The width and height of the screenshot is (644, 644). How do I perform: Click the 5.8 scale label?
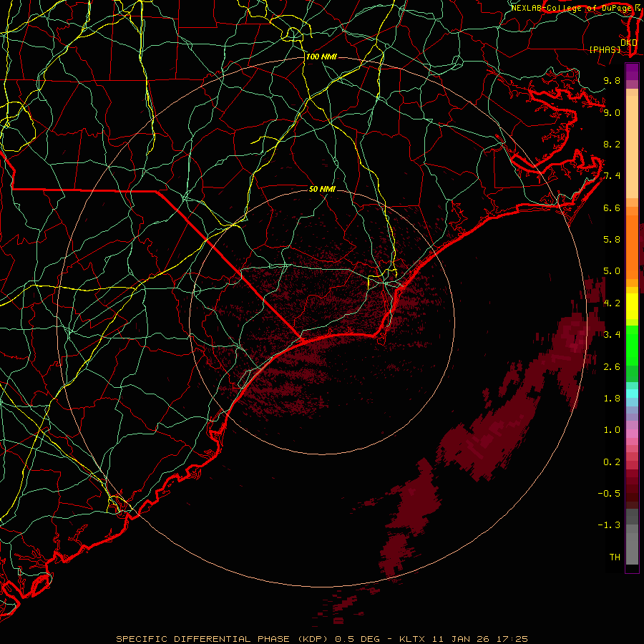pos(612,240)
